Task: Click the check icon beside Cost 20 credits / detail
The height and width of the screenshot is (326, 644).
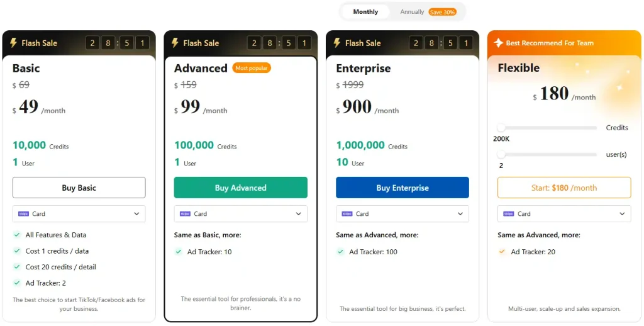Action: [x=17, y=267]
